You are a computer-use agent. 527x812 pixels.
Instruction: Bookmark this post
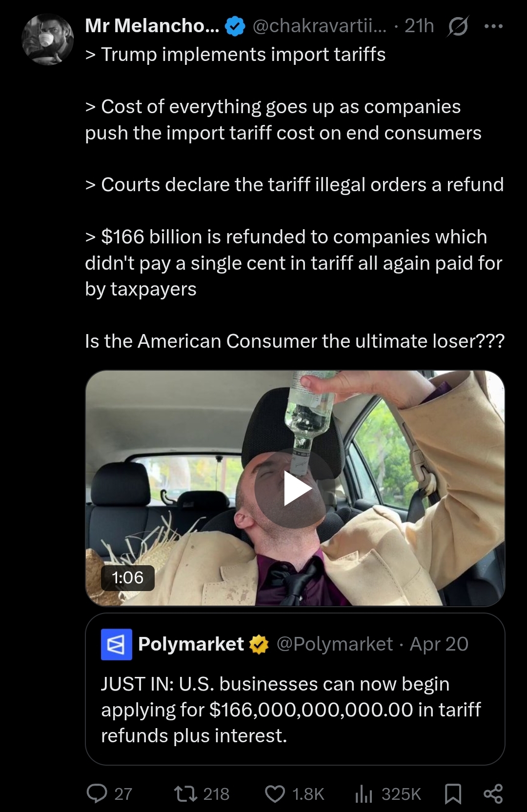pyautogui.click(x=453, y=793)
